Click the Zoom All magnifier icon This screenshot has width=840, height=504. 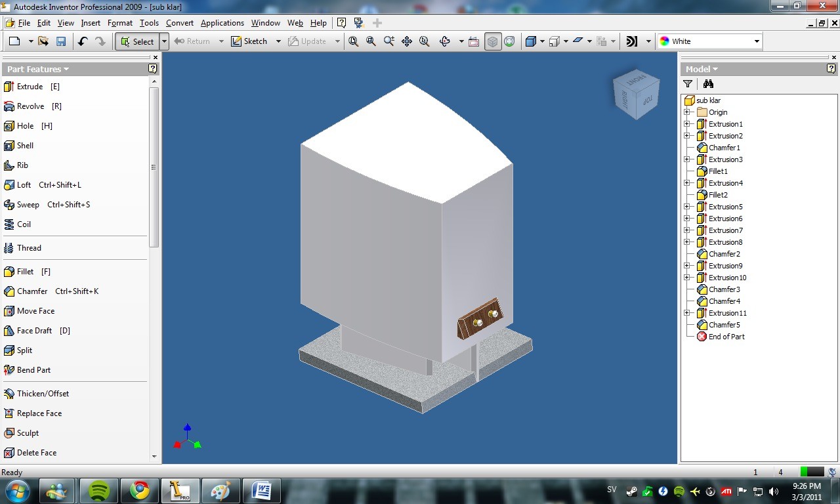click(354, 41)
